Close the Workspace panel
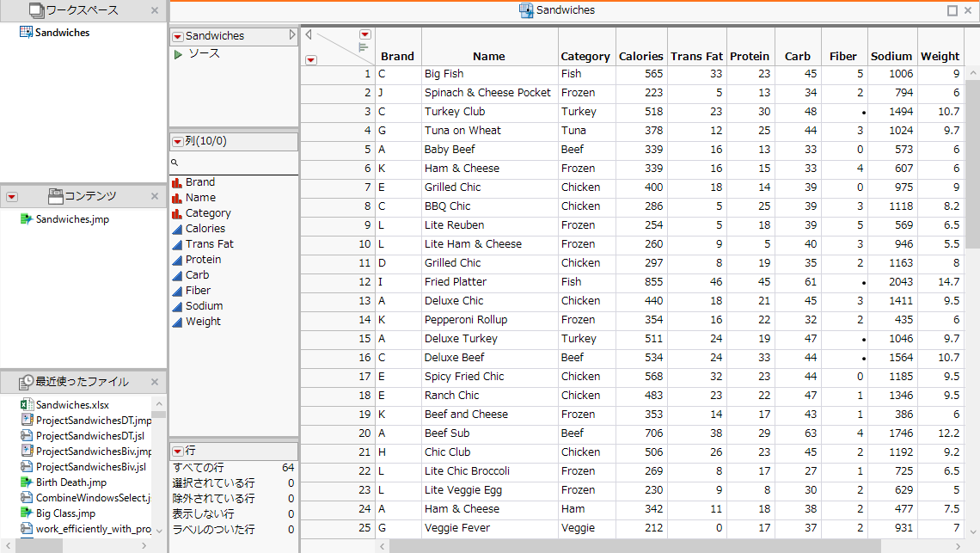 click(155, 10)
